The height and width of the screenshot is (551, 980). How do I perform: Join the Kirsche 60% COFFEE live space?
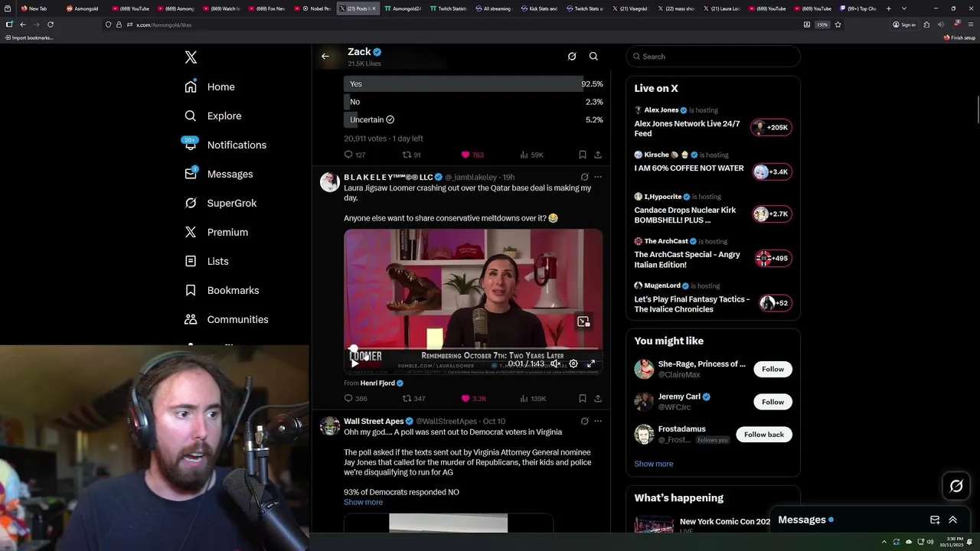(771, 172)
